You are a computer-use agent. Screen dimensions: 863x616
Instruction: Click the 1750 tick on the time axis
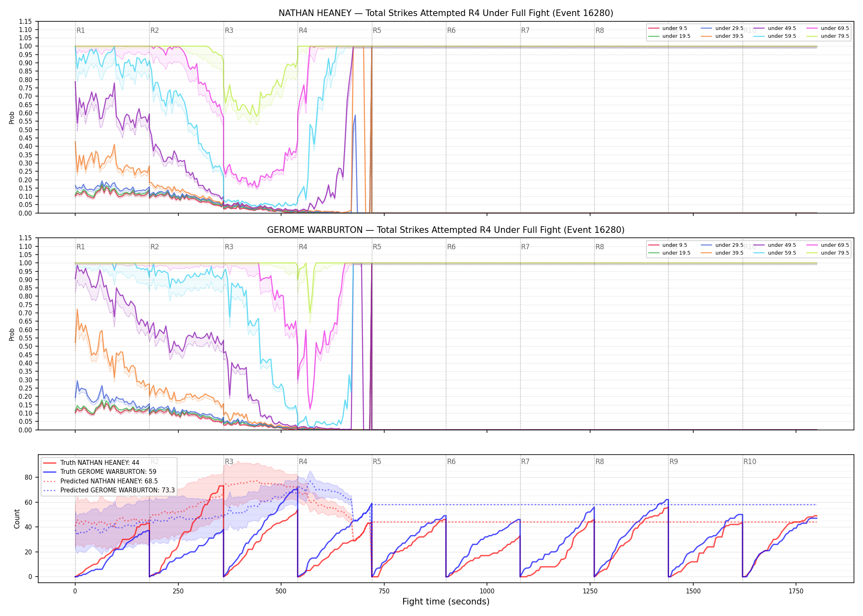click(x=796, y=591)
